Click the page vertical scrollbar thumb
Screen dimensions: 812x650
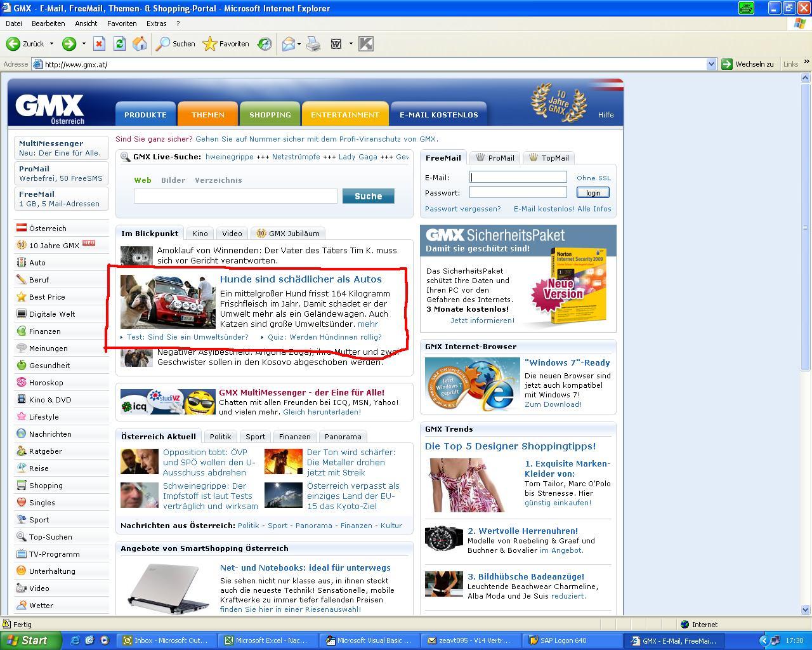[x=806, y=227]
